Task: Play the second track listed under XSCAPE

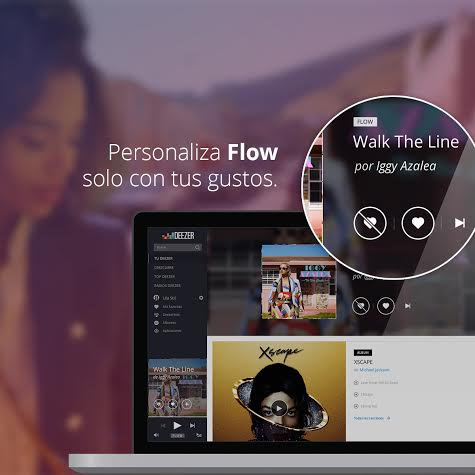Action: 356,394
